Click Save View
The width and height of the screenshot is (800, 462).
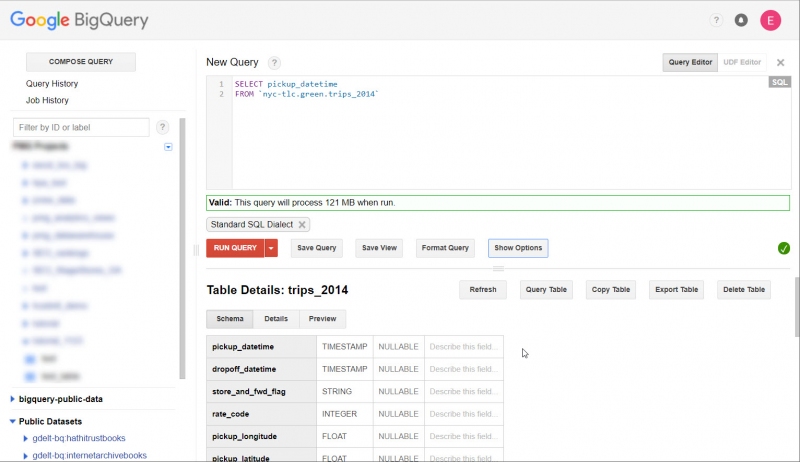point(379,248)
